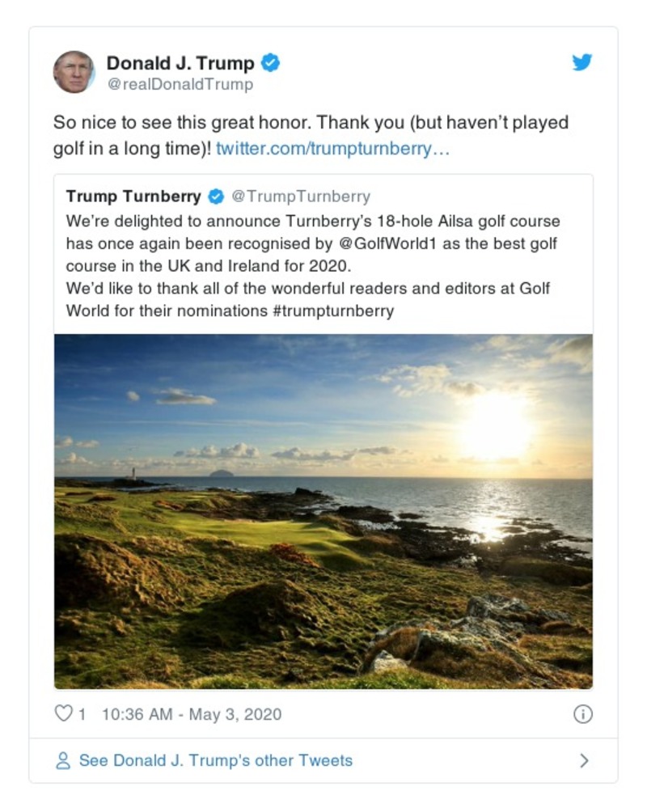This screenshot has width=647, height=812.
Task: Click the Twitter bird logo
Action: click(582, 62)
